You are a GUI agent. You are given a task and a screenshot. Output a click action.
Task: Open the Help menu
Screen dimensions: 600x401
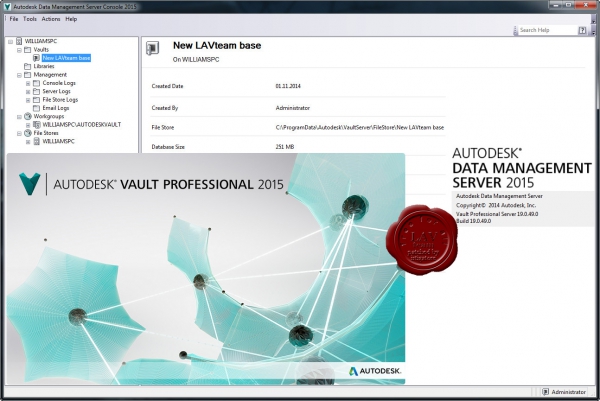pyautogui.click(x=71, y=19)
